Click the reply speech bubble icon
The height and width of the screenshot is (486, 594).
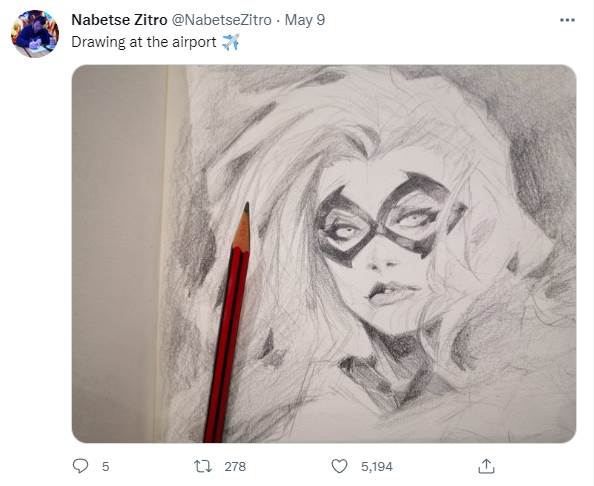point(80,466)
